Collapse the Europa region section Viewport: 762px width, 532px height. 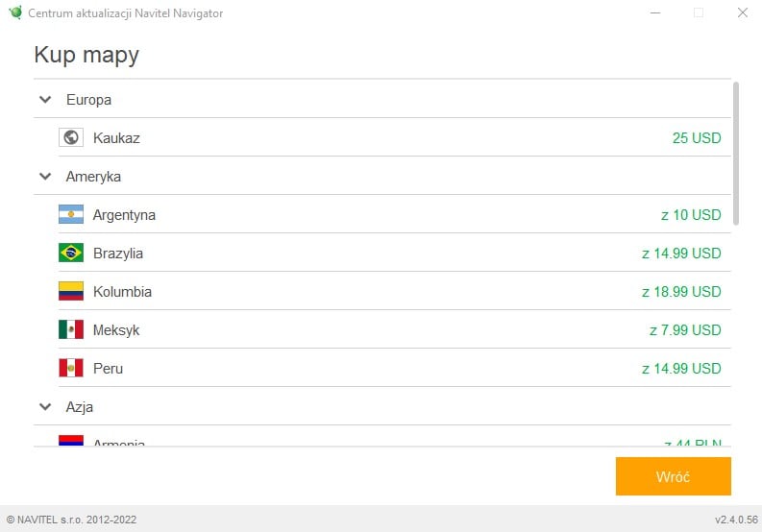pos(44,99)
